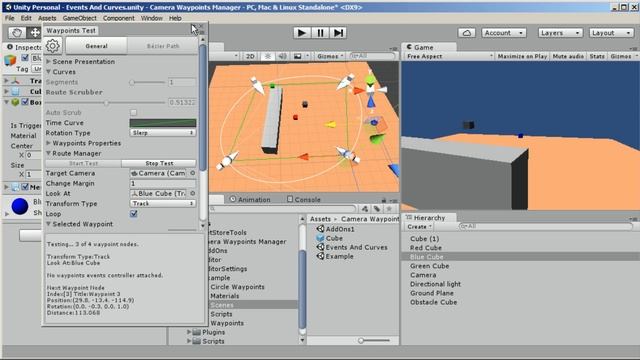Click the Play button

pyautogui.click(x=302, y=33)
